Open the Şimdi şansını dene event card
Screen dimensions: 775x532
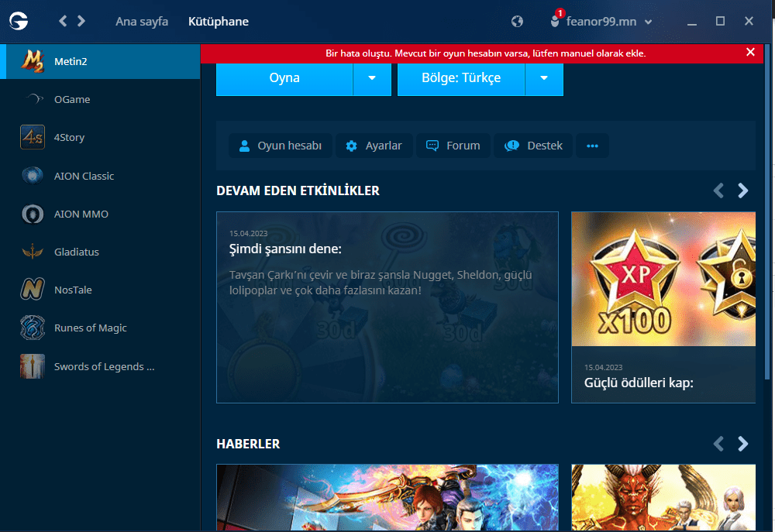pyautogui.click(x=387, y=307)
